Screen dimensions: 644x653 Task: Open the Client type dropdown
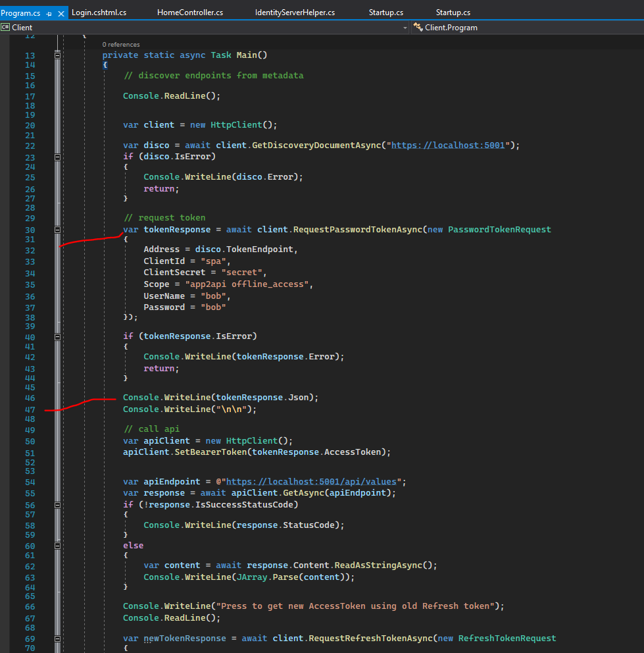pyautogui.click(x=405, y=27)
